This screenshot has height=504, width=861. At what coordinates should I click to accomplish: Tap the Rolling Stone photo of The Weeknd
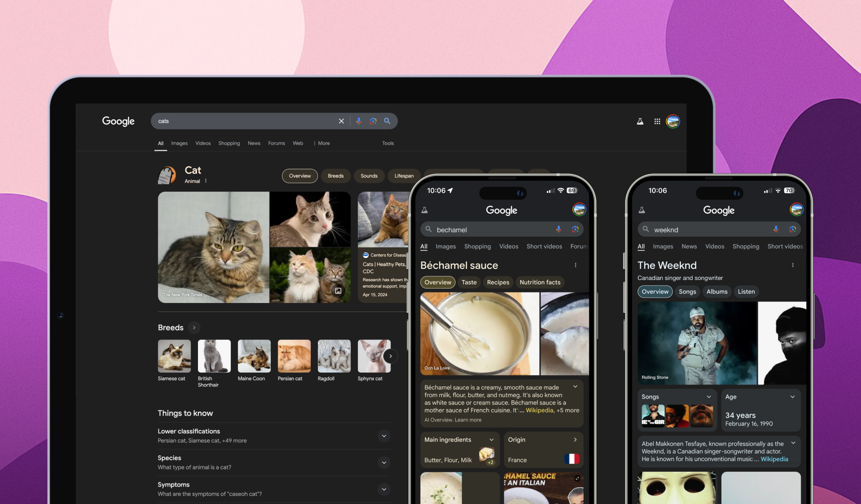click(x=697, y=343)
